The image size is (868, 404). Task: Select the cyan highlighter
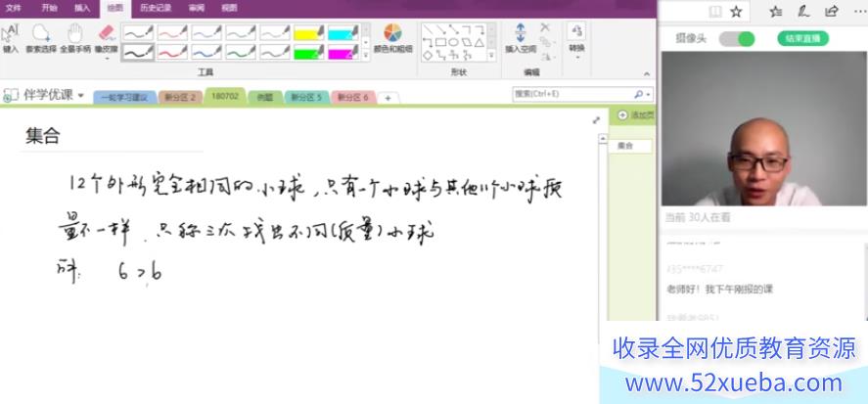(x=343, y=32)
